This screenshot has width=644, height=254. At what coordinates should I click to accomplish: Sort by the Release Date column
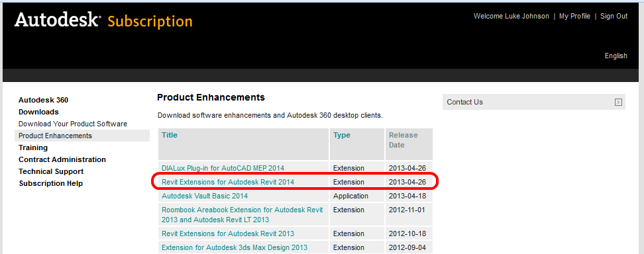coord(403,140)
